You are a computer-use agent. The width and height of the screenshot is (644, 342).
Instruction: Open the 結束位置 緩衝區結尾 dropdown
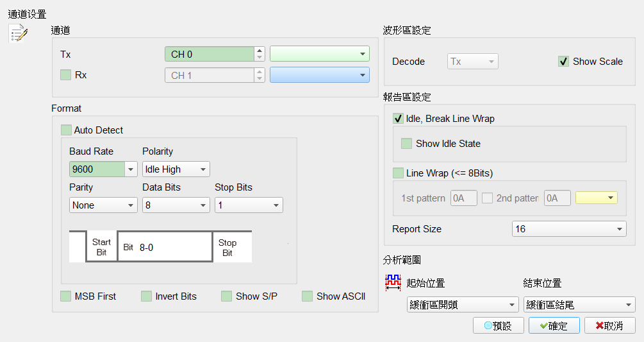pyautogui.click(x=579, y=305)
